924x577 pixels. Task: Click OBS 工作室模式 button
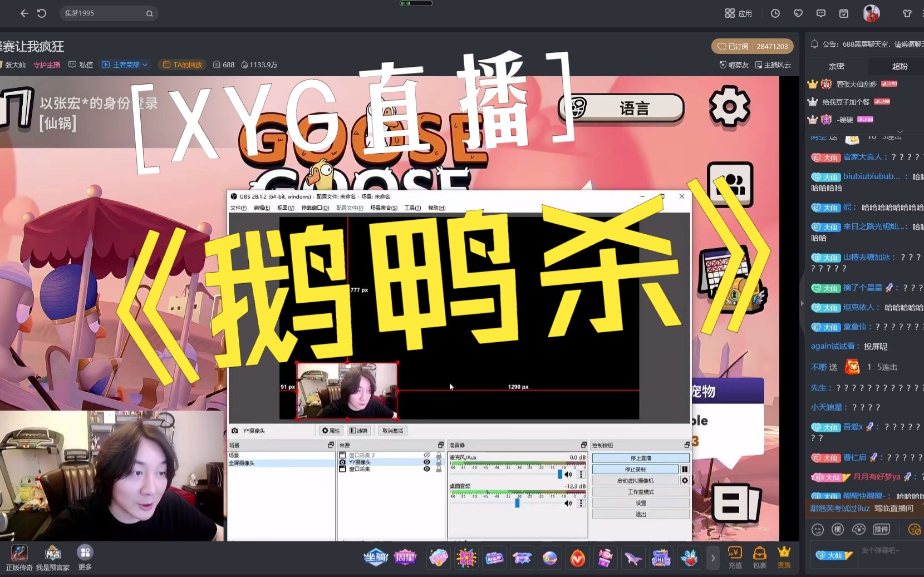click(x=641, y=492)
